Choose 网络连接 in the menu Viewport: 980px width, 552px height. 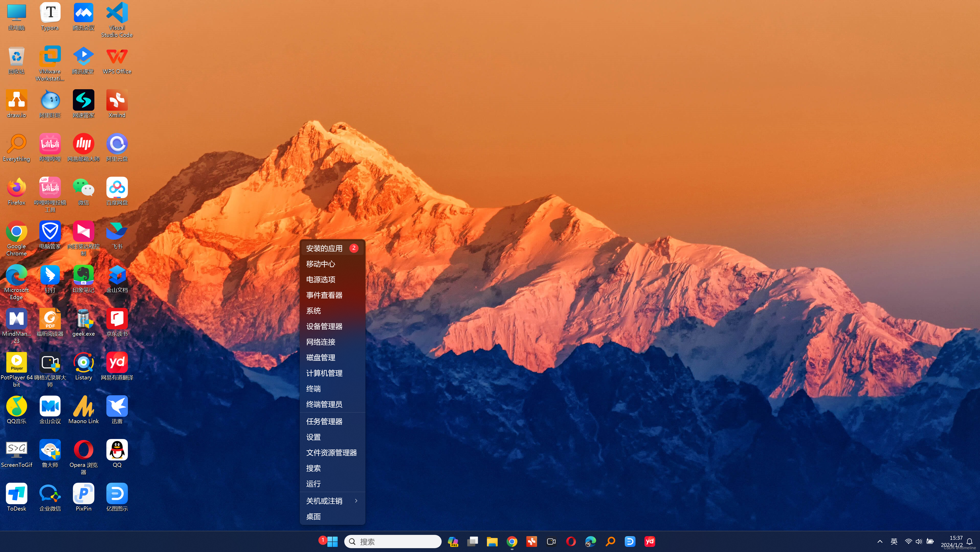point(332,342)
